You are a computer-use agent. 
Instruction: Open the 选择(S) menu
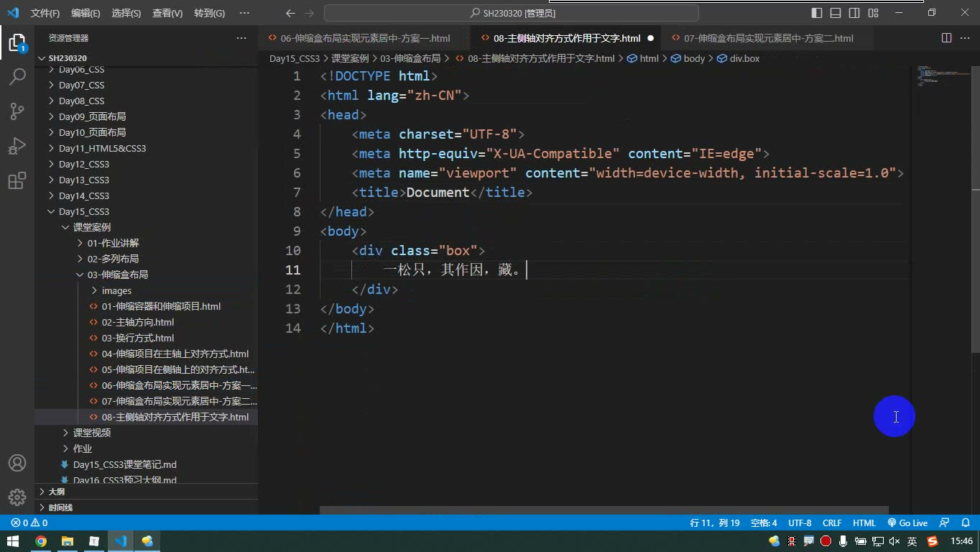126,13
